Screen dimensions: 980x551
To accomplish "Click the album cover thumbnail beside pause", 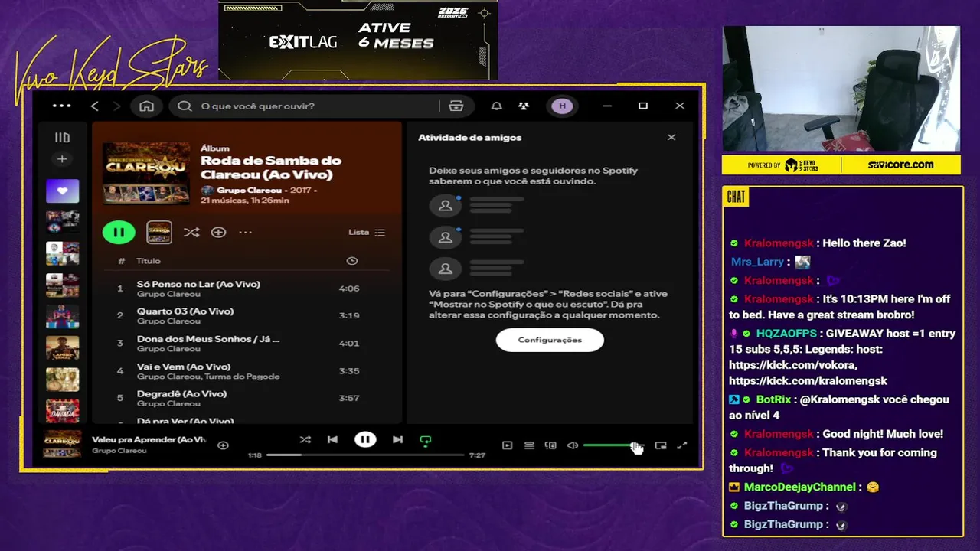I will point(159,232).
